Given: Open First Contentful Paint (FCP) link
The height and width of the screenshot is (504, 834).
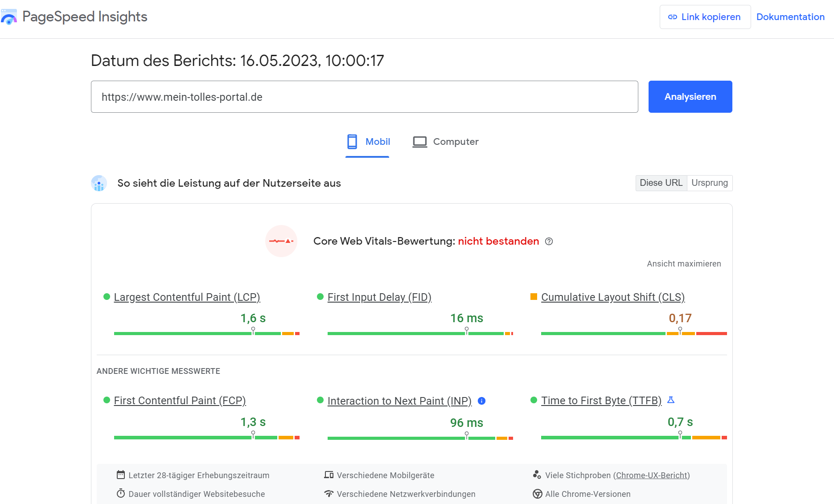Looking at the screenshot, I should [180, 401].
